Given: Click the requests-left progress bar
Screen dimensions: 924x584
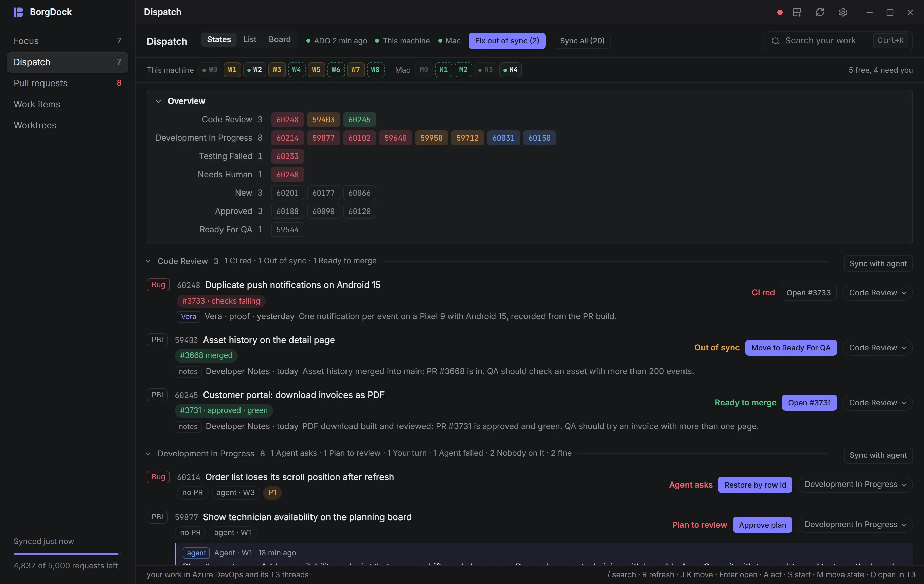Looking at the screenshot, I should tap(68, 554).
